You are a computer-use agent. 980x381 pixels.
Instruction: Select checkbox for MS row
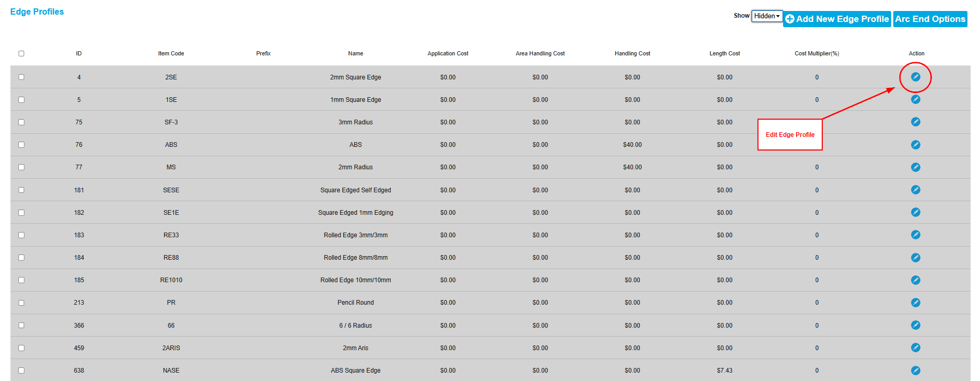pos(21,167)
